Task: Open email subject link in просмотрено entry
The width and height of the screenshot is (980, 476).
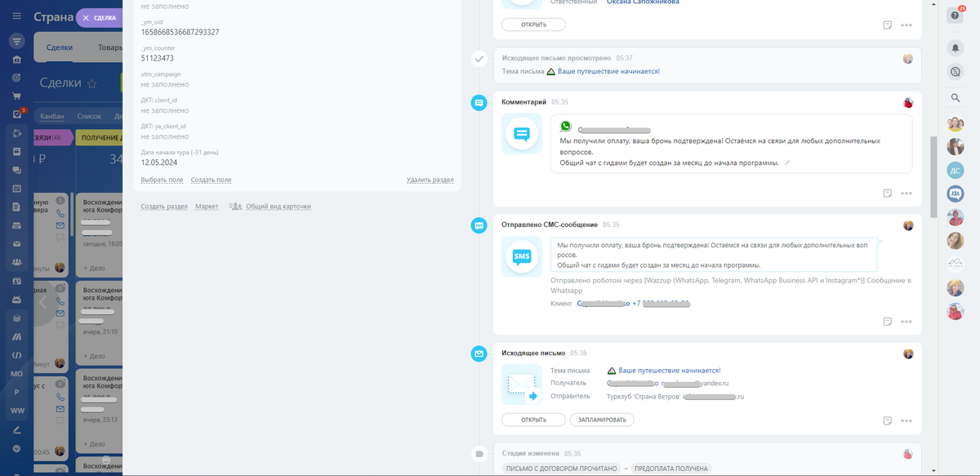Action: tap(608, 72)
